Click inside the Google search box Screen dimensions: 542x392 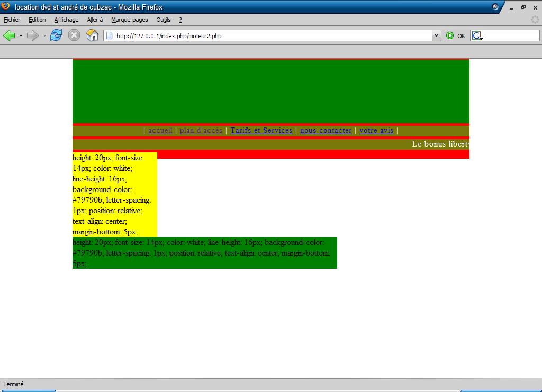[x=511, y=35]
